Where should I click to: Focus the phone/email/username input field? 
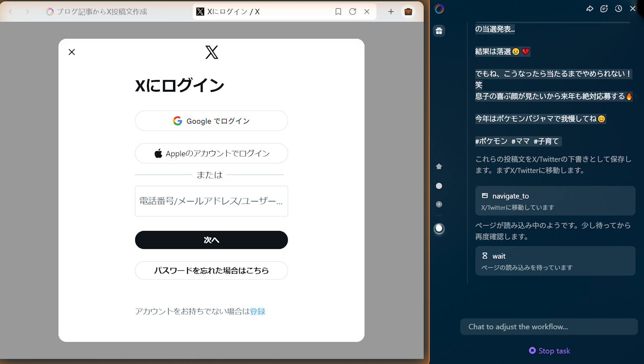pyautogui.click(x=211, y=201)
